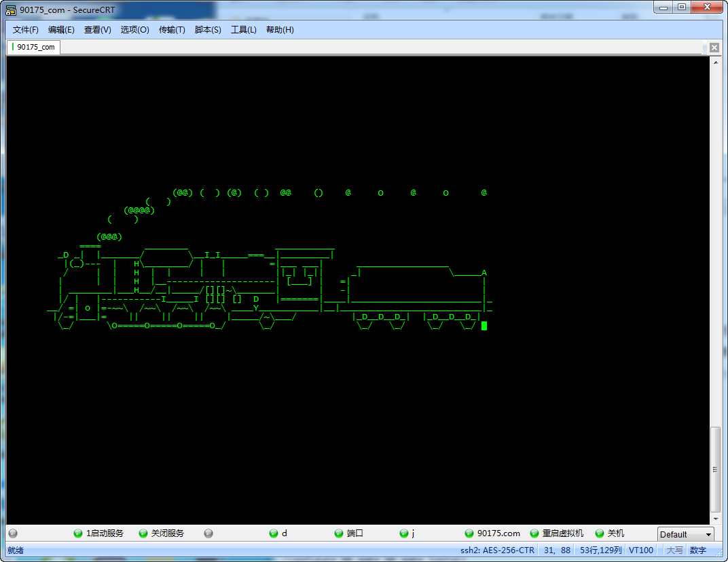Click the green terminal cursor block
Viewport: 728px width, 562px height.
pos(484,326)
